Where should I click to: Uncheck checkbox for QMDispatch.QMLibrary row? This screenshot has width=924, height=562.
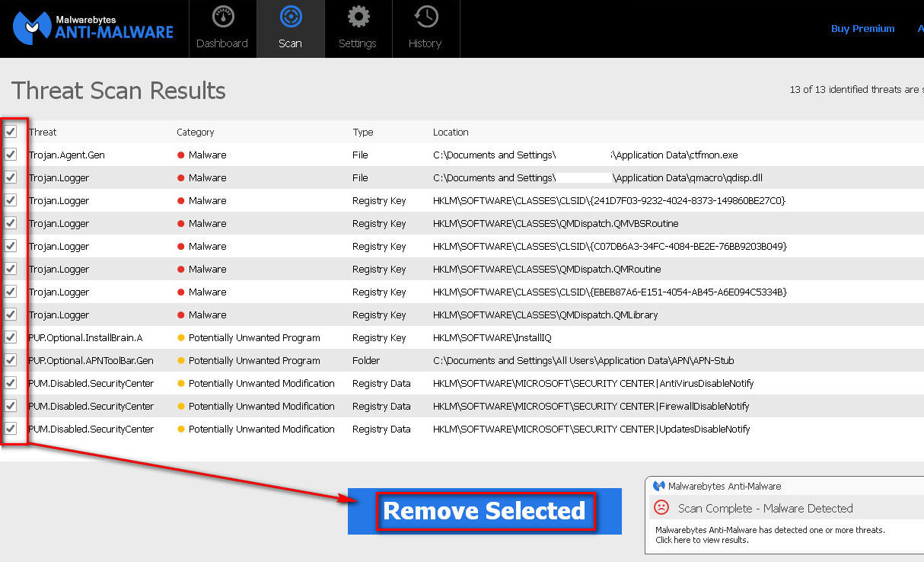11,315
